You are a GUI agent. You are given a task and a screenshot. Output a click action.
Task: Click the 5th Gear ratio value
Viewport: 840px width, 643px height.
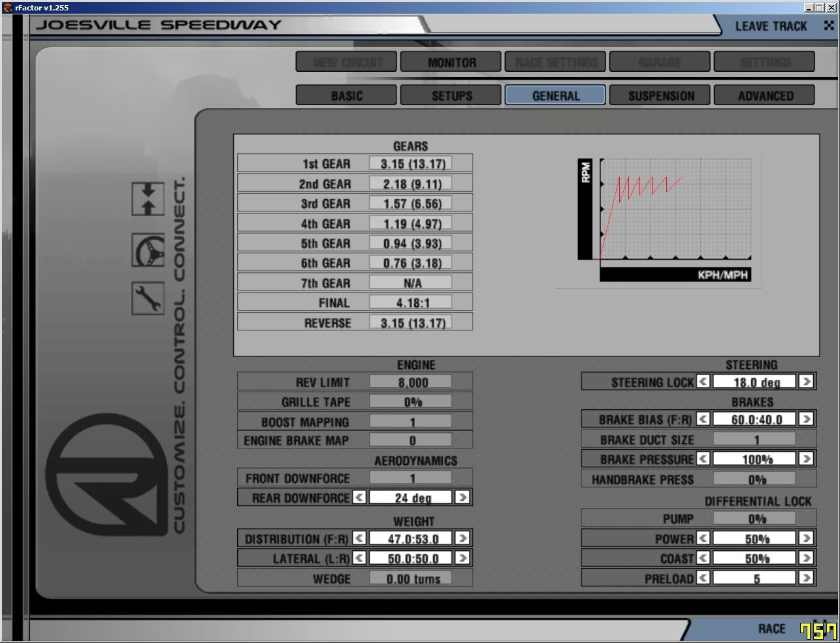point(411,243)
